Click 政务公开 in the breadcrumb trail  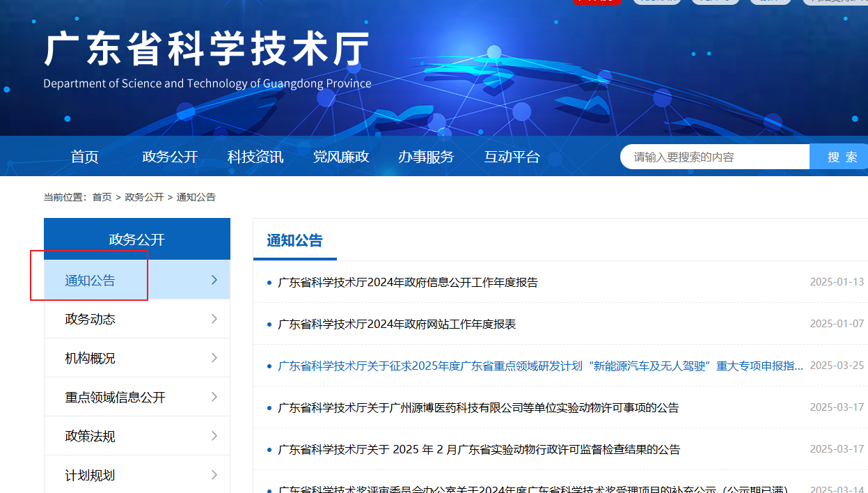(x=144, y=197)
